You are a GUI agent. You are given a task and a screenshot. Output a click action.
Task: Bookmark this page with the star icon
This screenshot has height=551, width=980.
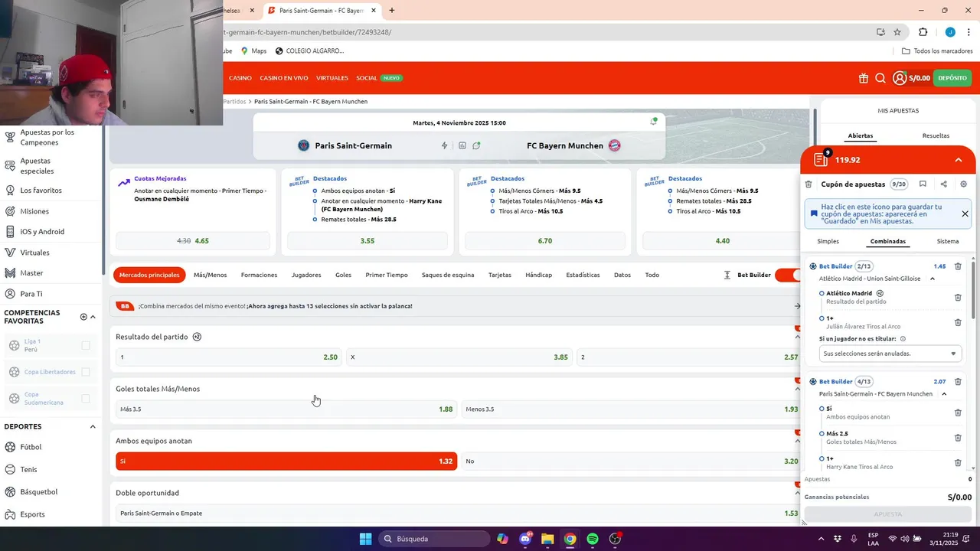point(897,32)
